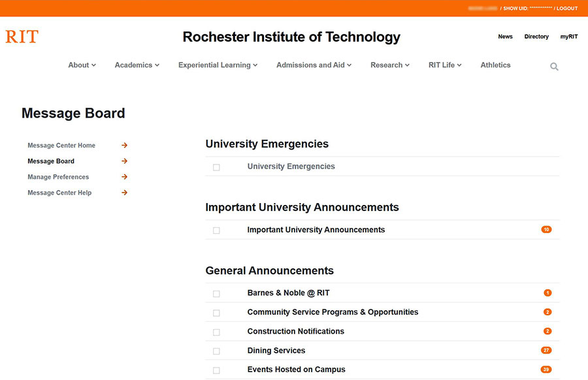Screen dimensions: 588x380
Task: Open the Construction Notifications board
Action: coord(295,331)
